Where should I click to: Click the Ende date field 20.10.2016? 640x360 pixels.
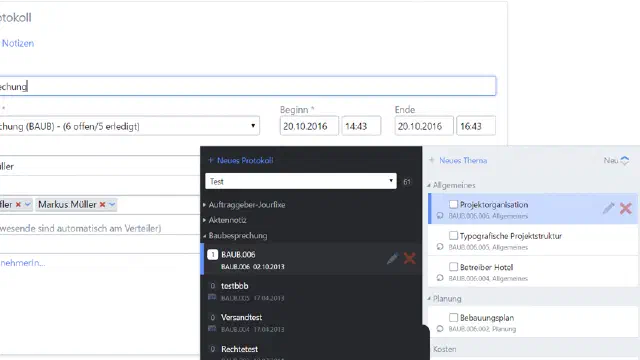[424, 126]
